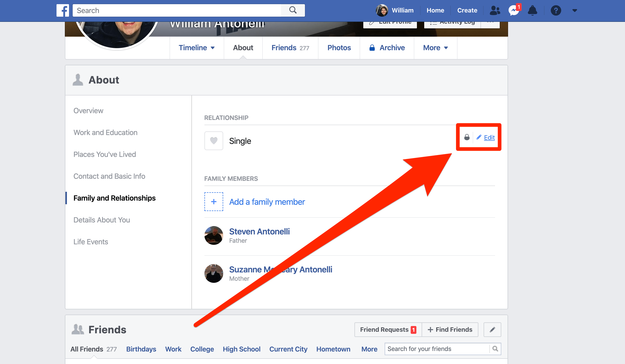This screenshot has height=364, width=625.
Task: Click the Help question mark icon
Action: [556, 10]
